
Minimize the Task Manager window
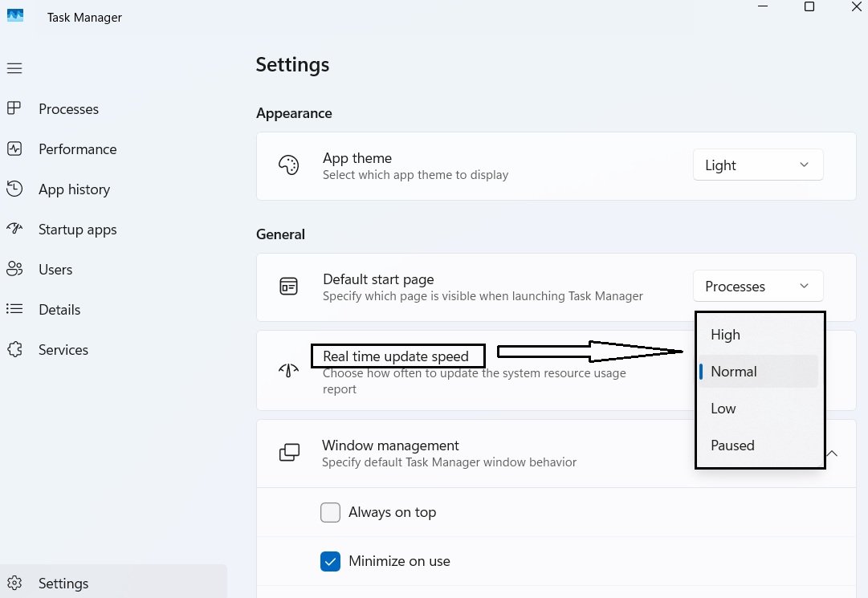click(763, 6)
